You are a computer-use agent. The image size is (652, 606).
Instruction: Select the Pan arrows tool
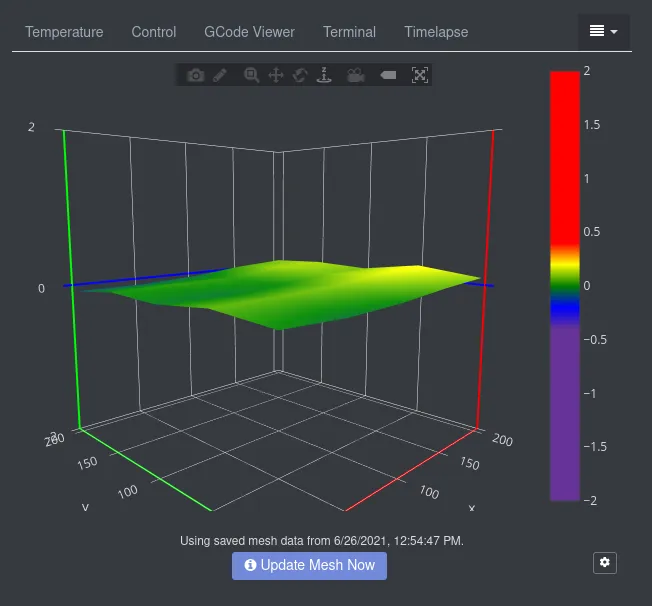[x=276, y=75]
